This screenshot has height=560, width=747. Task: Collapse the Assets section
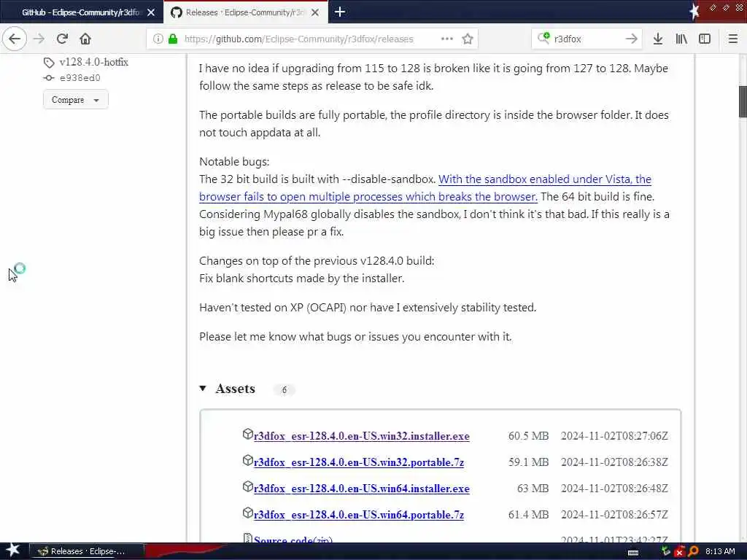point(203,389)
